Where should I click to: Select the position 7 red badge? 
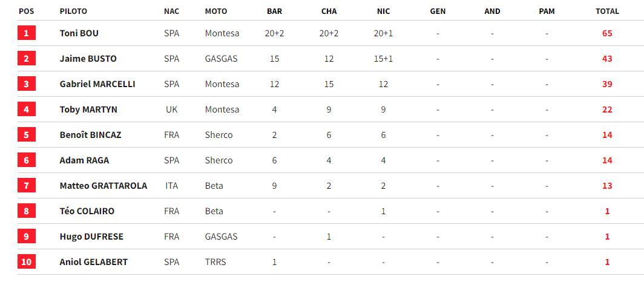26,186
